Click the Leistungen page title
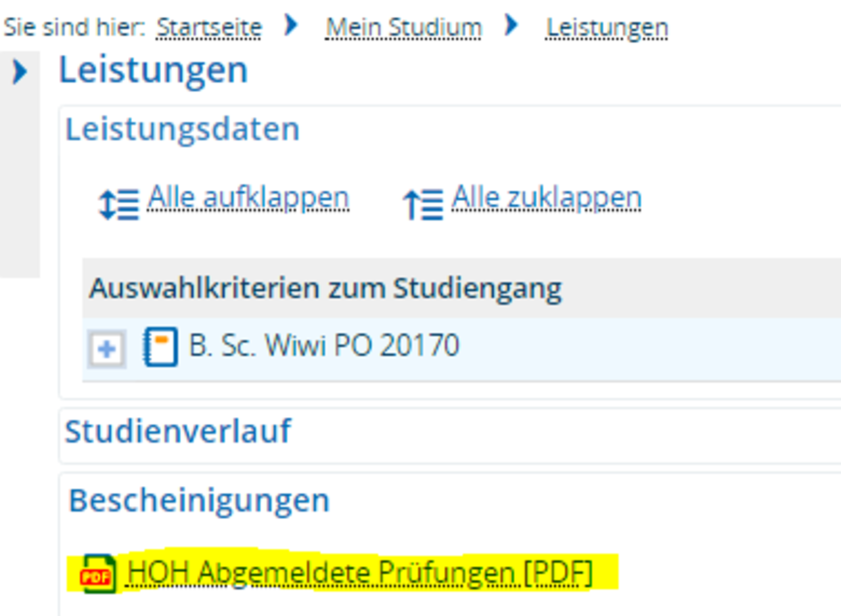 pos(153,70)
